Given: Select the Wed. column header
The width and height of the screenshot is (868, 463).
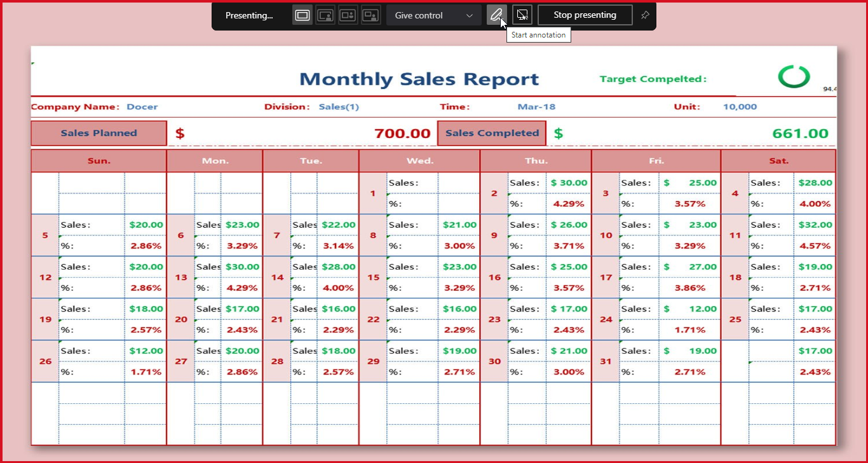Looking at the screenshot, I should pyautogui.click(x=419, y=161).
